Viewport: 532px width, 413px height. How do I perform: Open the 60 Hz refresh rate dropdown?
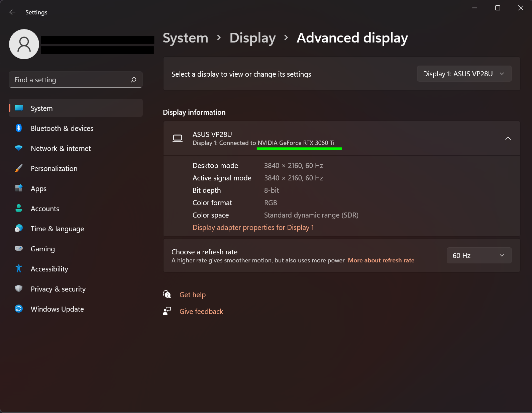pyautogui.click(x=479, y=256)
